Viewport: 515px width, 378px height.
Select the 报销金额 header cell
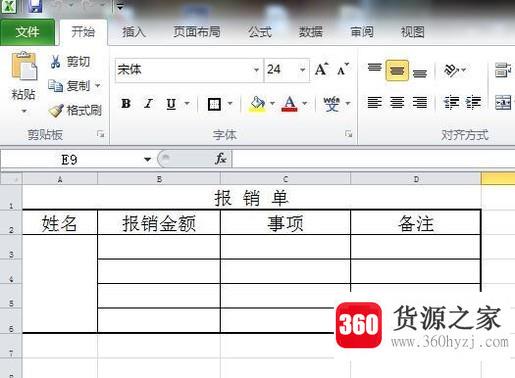(159, 222)
